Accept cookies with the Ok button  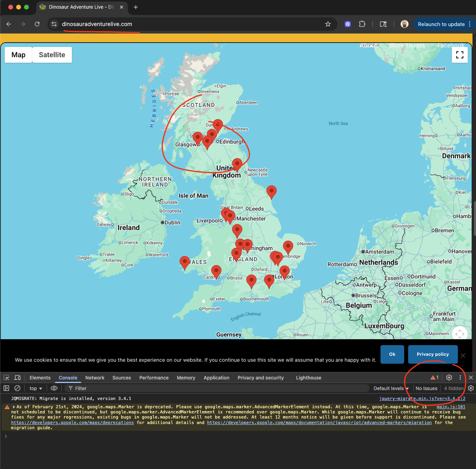click(x=392, y=354)
